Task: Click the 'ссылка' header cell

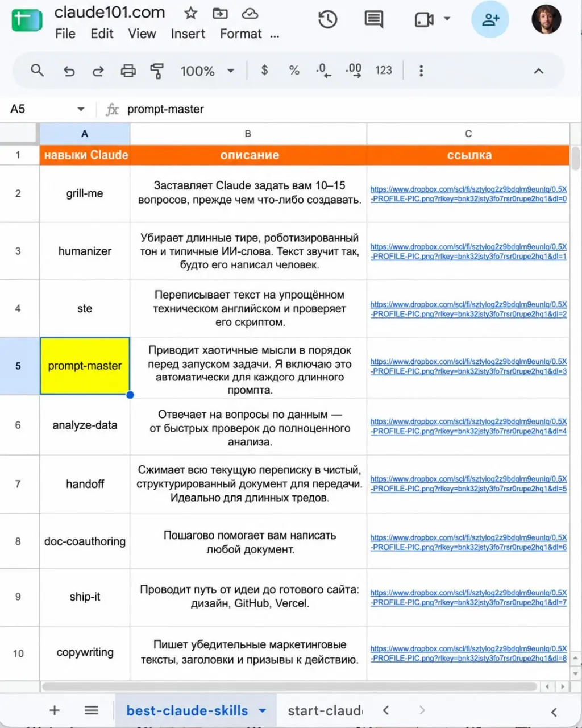Action: [468, 155]
